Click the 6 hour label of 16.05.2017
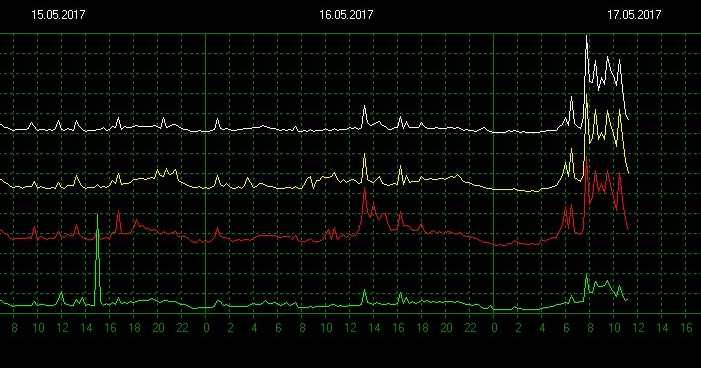The height and width of the screenshot is (368, 701). click(x=278, y=328)
